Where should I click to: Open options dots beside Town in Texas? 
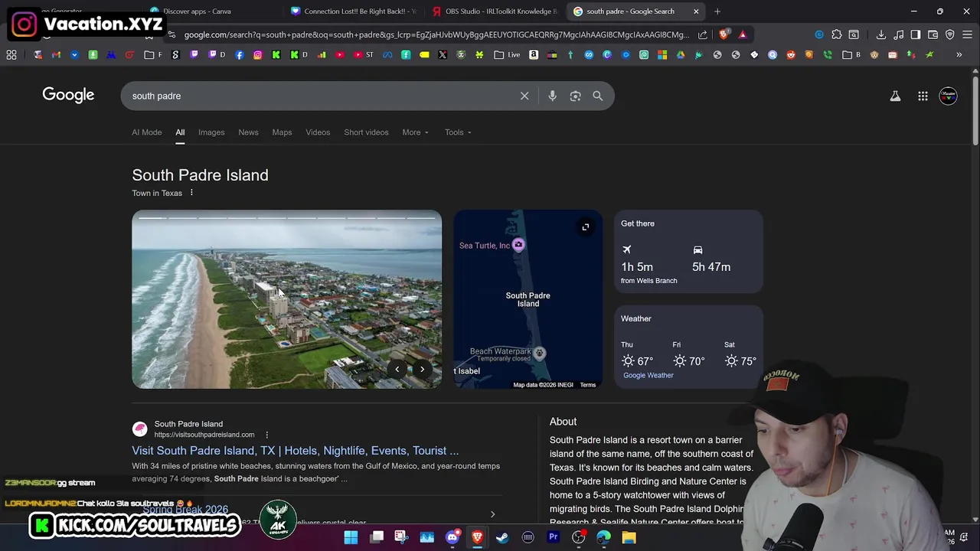(x=191, y=193)
